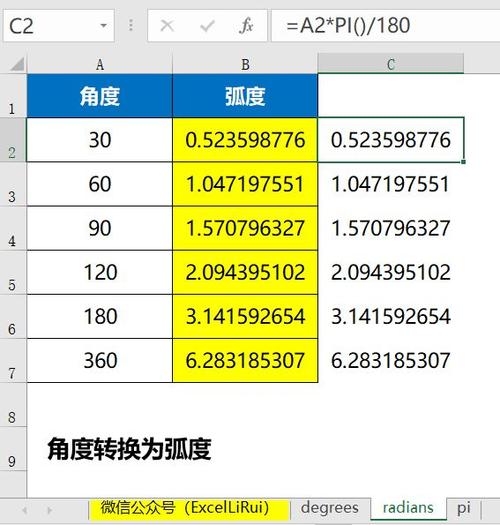Click the next sheet navigation arrow
Image resolution: width=500 pixels, height=525 pixels.
50,510
